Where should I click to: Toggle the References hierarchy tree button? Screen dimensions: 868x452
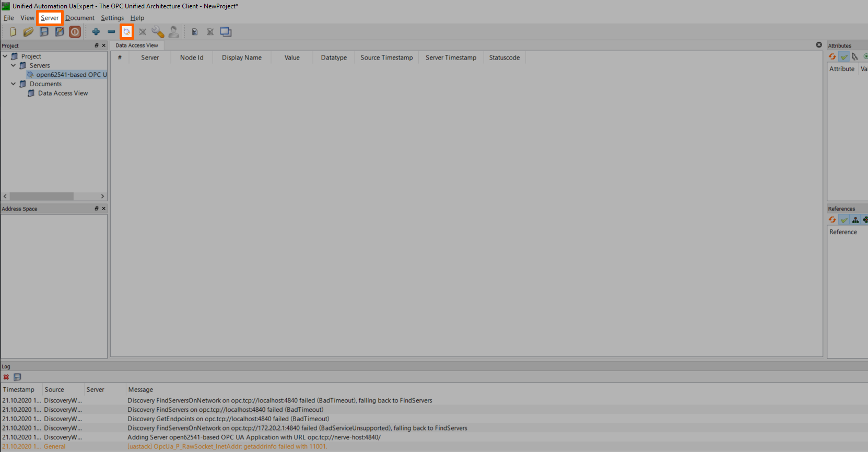pyautogui.click(x=855, y=220)
